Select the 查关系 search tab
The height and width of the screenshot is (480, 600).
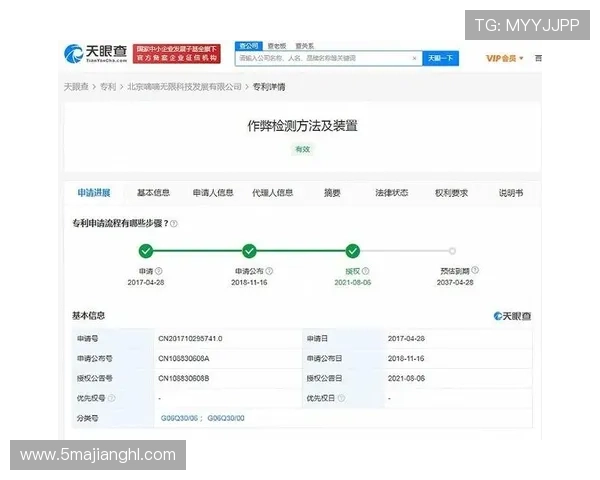[x=305, y=46]
